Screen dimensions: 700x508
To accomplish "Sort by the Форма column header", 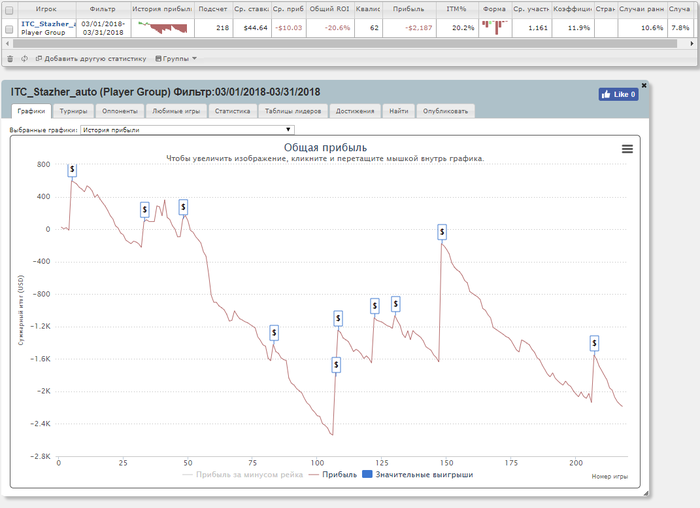I will (494, 9).
